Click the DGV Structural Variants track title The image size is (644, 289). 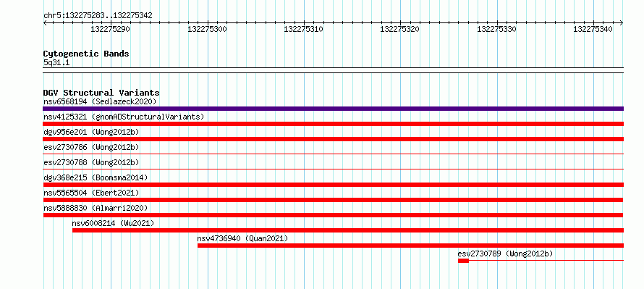[101, 93]
